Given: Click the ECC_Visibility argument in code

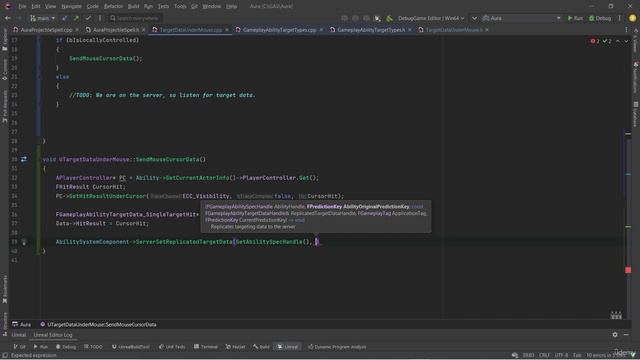Looking at the screenshot, I should (x=206, y=196).
